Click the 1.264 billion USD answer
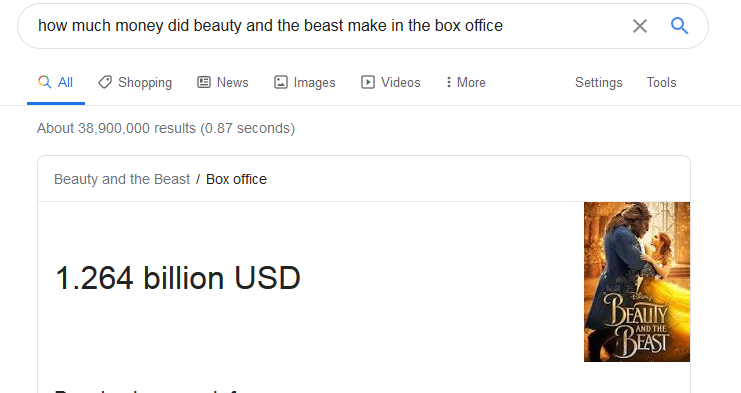741x393 pixels. point(178,277)
